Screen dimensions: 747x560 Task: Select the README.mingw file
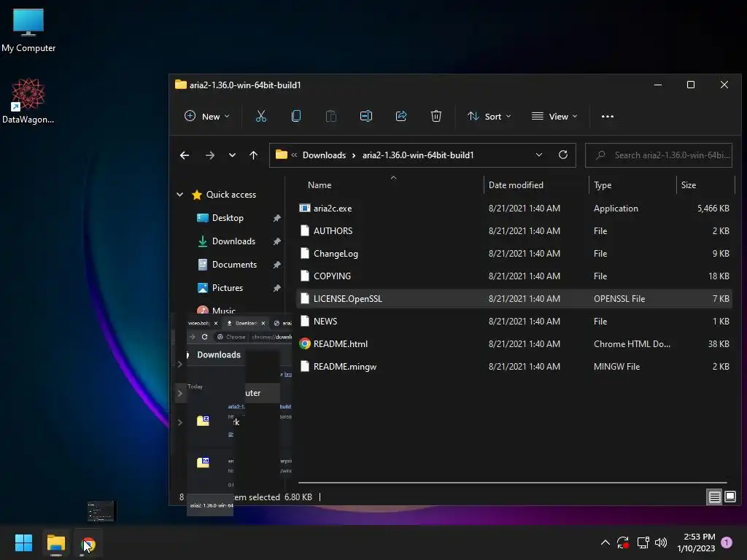pyautogui.click(x=514, y=367)
